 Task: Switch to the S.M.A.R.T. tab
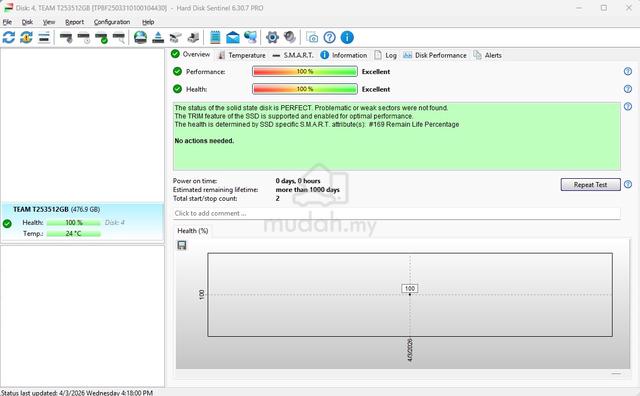293,55
